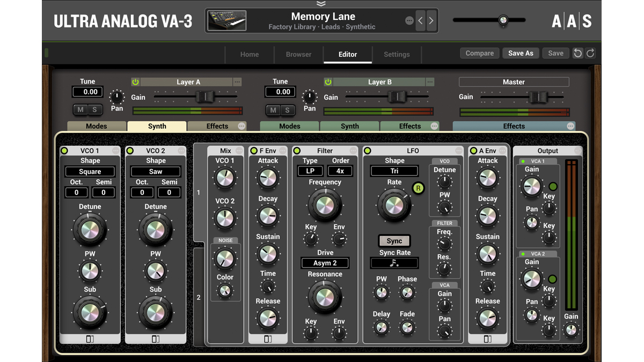
Task: Click the VCO 2 module options icon
Action: coord(181,151)
